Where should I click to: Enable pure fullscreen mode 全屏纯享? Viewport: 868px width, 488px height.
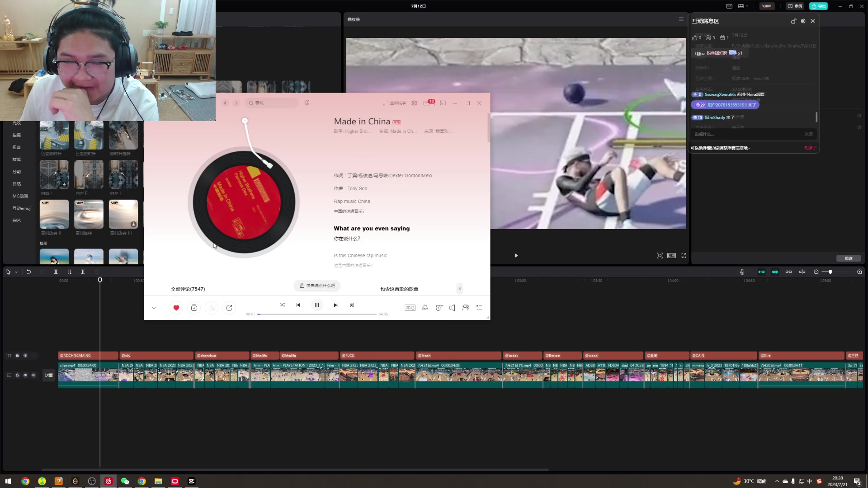(x=395, y=103)
